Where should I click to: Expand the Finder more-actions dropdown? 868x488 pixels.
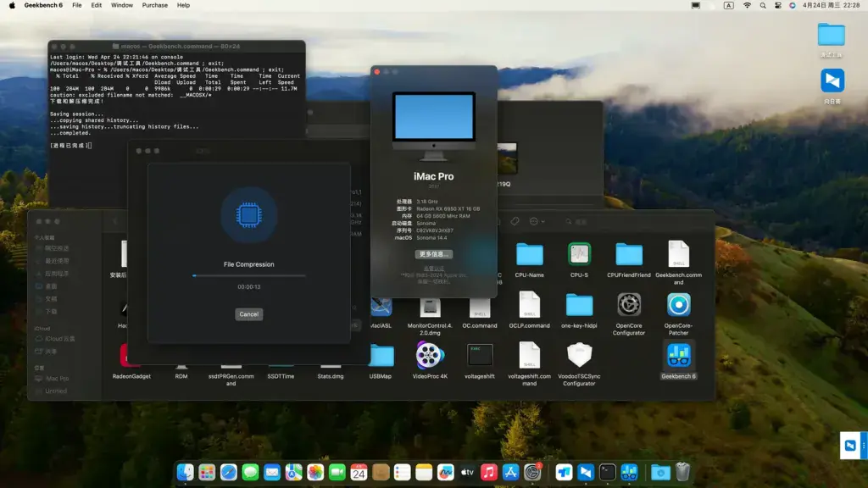tap(537, 221)
